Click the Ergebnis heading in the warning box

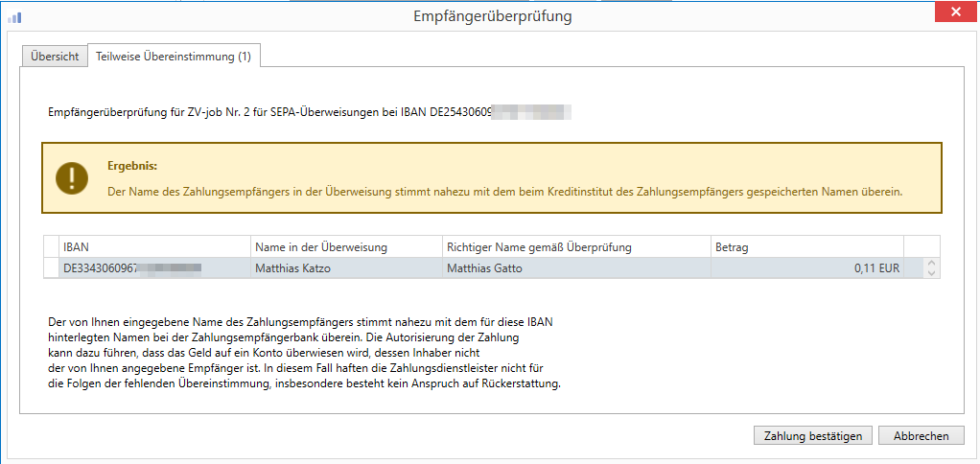[132, 166]
